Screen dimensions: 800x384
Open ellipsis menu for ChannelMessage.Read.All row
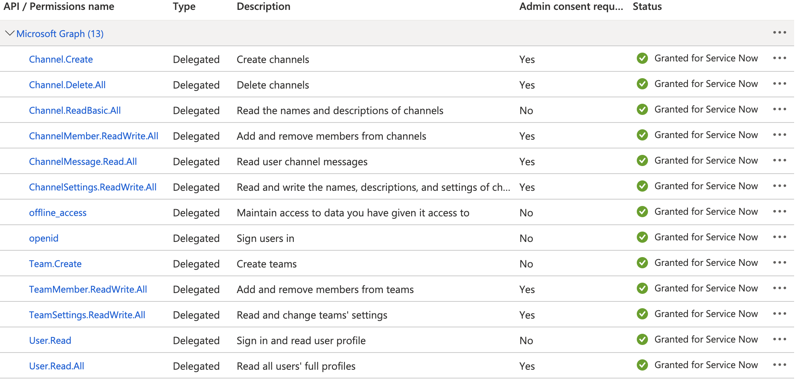(x=779, y=160)
